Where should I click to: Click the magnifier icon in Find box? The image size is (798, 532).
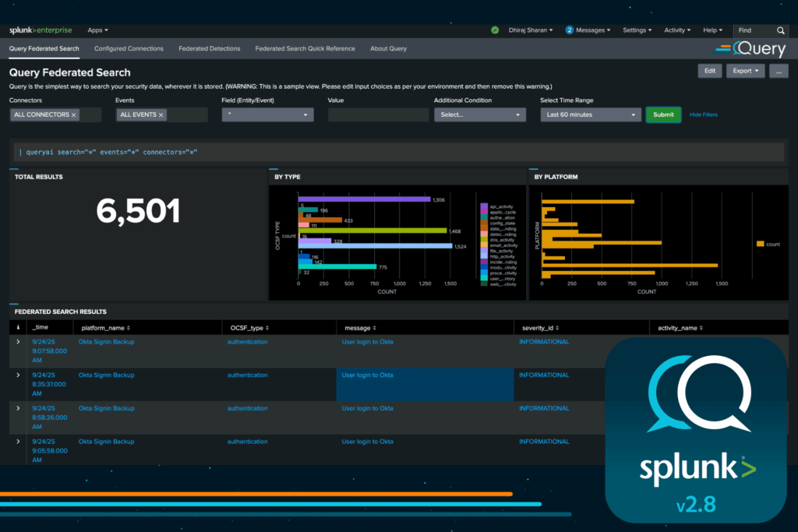coord(781,30)
